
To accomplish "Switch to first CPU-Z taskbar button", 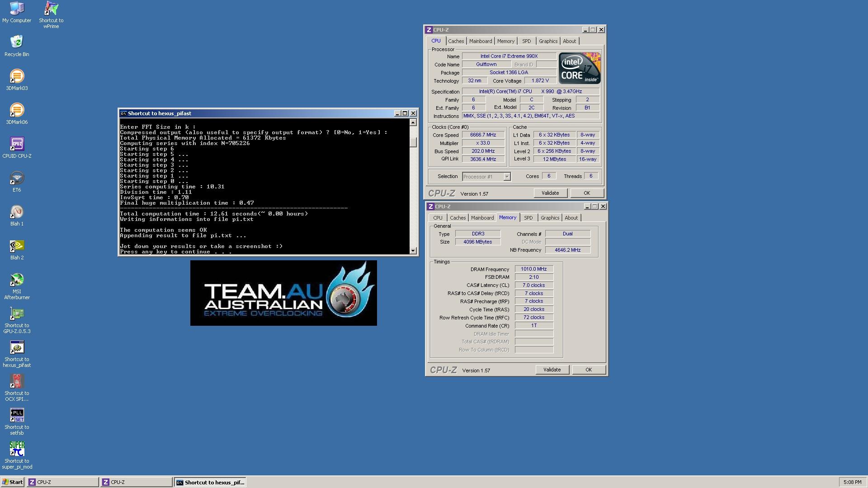I will click(x=63, y=482).
